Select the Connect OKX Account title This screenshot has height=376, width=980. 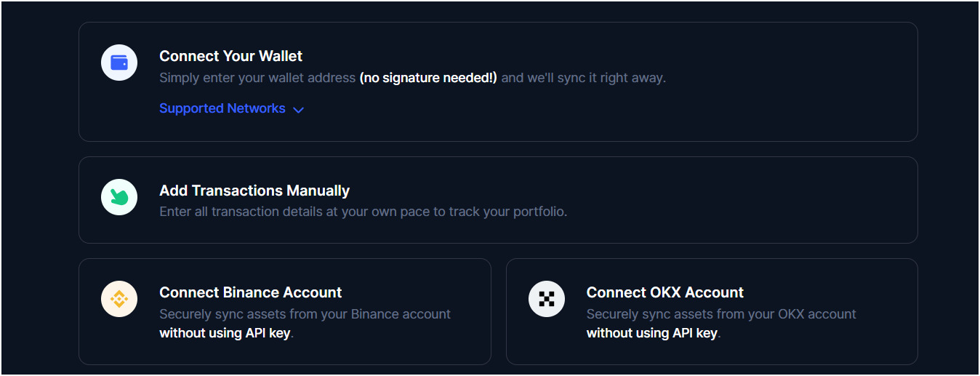tap(664, 292)
